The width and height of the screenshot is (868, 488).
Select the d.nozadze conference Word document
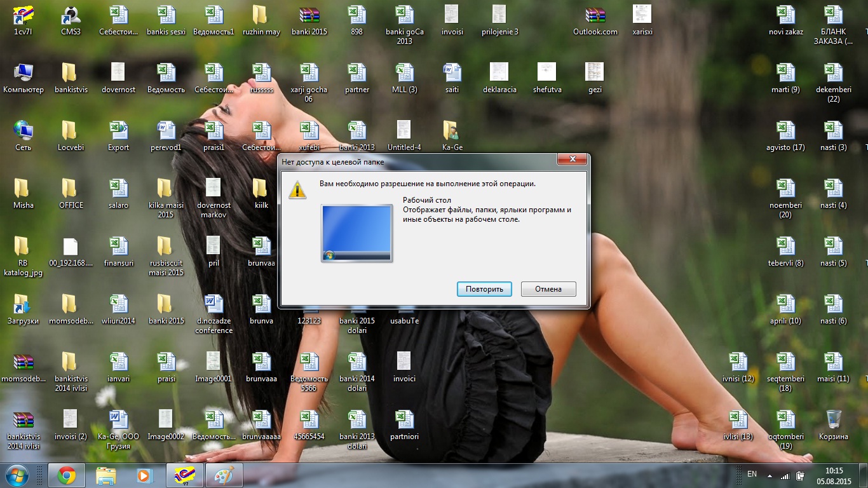tap(214, 314)
